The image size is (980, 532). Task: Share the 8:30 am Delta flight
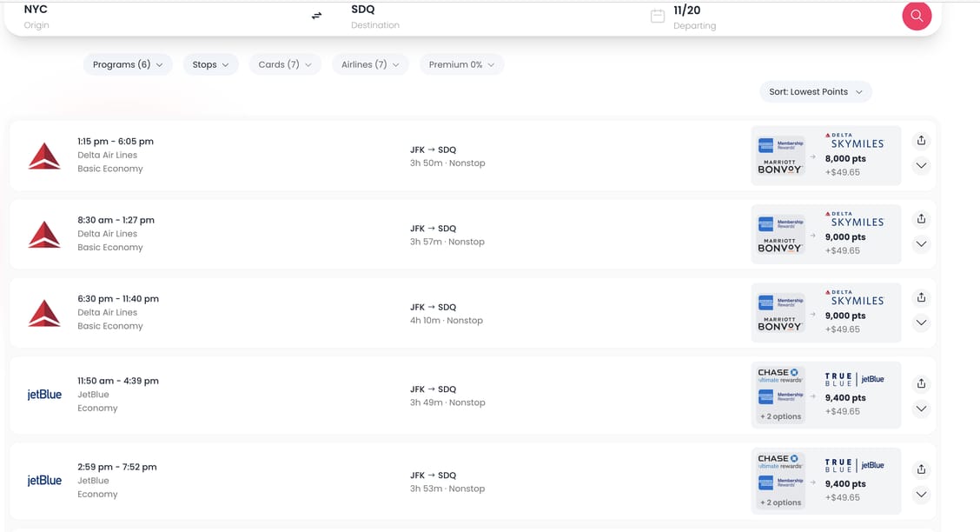[921, 219]
